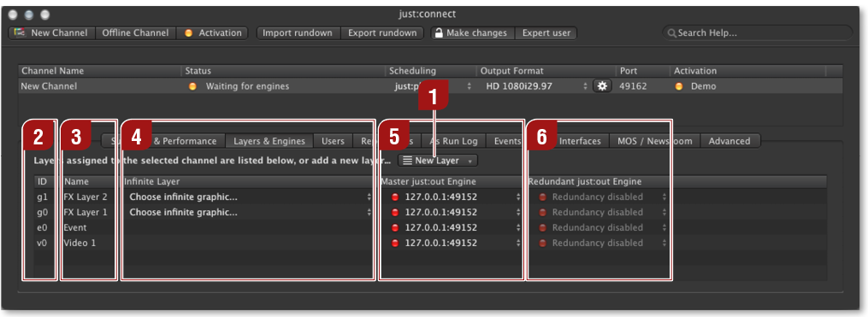Switch to Expert user mode
This screenshot has width=868, height=317.
tap(546, 33)
